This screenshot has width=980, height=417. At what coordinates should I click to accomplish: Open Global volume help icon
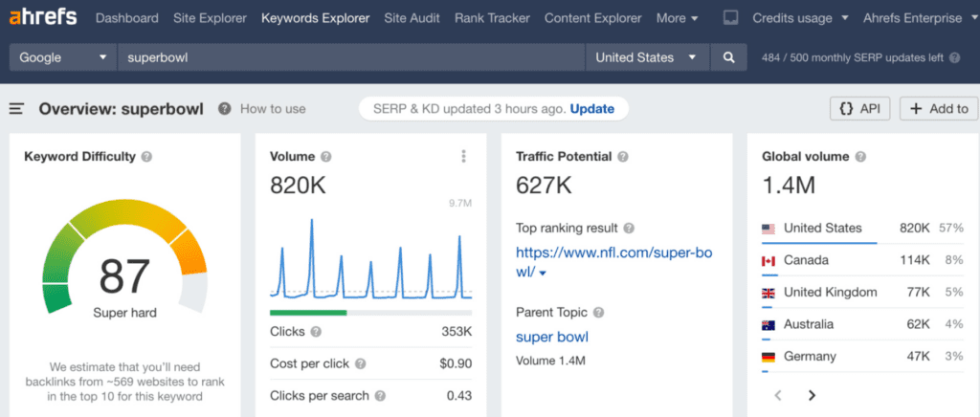tap(860, 157)
